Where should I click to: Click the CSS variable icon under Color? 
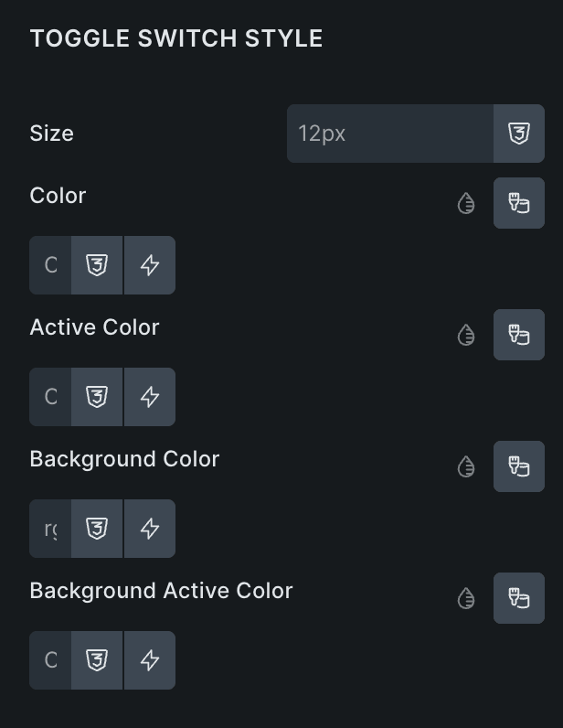tap(97, 265)
